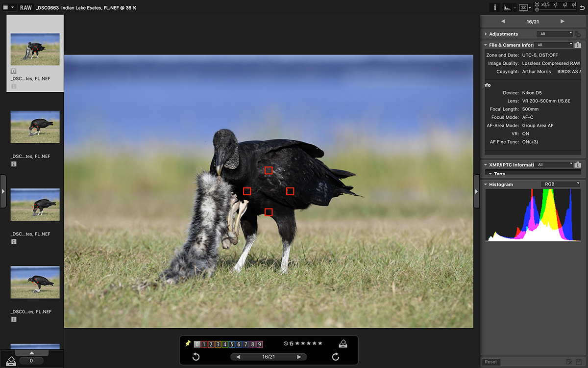588x368 pixels.
Task: Rate the image three stars
Action: [309, 343]
